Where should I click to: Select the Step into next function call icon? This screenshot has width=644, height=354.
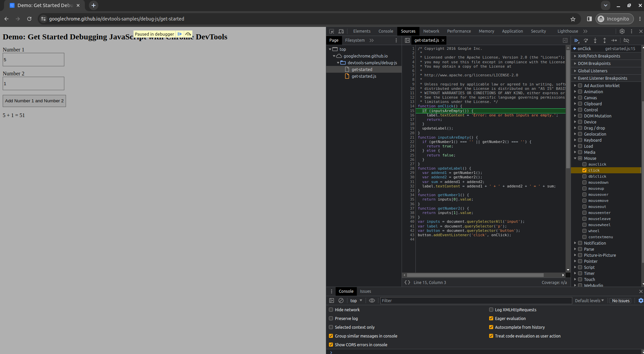595,40
